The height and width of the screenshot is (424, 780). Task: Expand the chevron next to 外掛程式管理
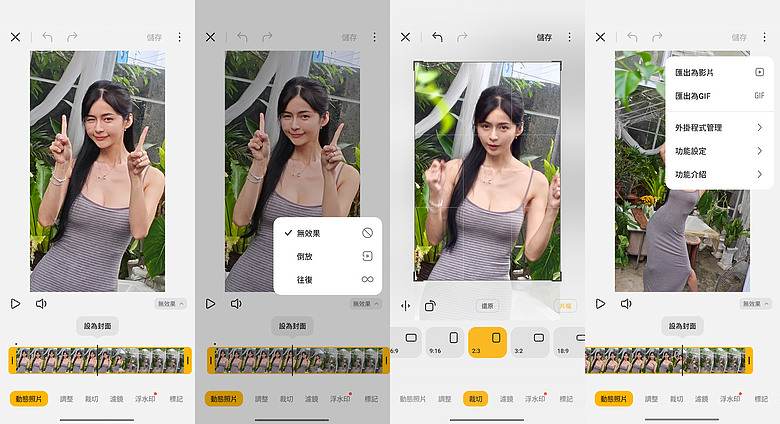(760, 127)
